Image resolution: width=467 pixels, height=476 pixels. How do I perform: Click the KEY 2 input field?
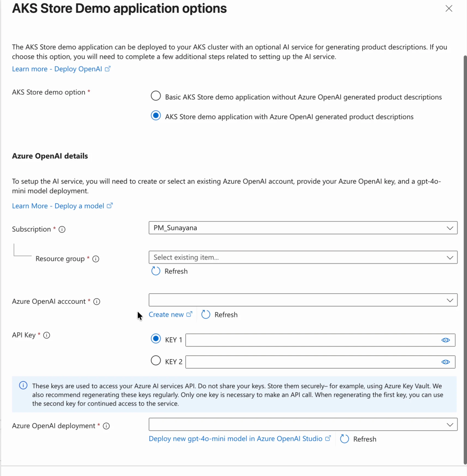pyautogui.click(x=320, y=362)
